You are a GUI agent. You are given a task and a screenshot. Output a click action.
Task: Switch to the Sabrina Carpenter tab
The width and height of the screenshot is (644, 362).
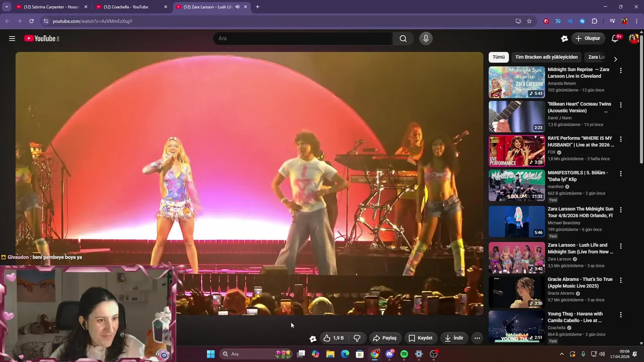click(51, 7)
